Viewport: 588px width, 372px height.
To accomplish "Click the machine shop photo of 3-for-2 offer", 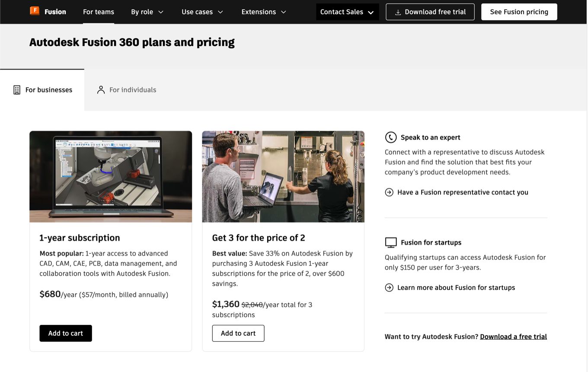I will pos(283,177).
